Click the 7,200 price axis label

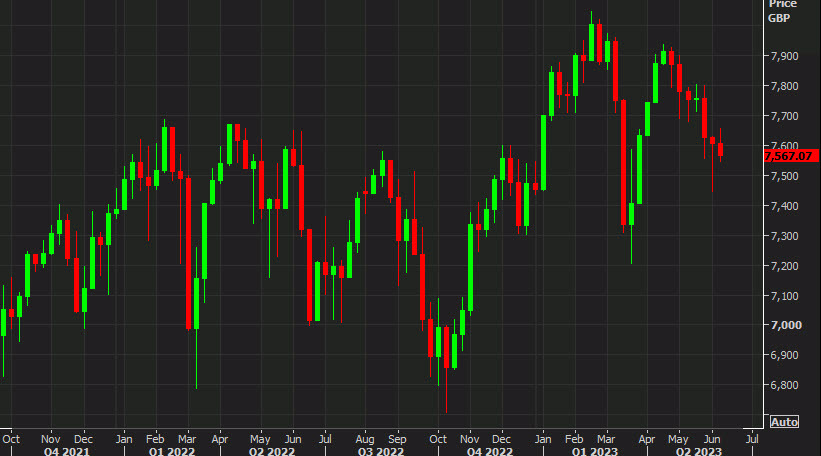(x=784, y=266)
